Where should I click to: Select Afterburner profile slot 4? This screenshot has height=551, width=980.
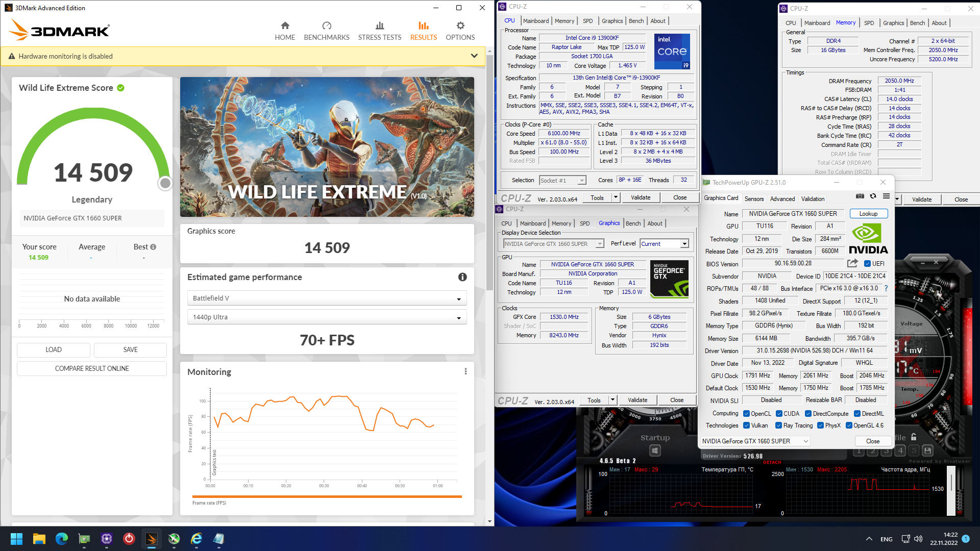pyautogui.click(x=900, y=450)
